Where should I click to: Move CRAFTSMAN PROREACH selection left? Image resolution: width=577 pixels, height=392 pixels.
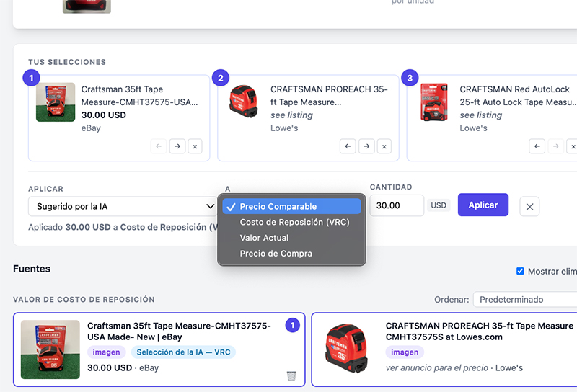348,146
